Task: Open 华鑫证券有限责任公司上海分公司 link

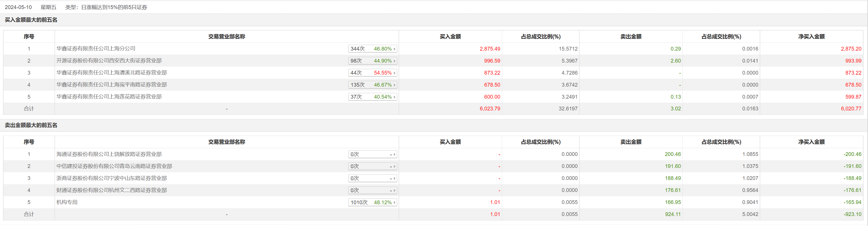Action: click(x=96, y=49)
